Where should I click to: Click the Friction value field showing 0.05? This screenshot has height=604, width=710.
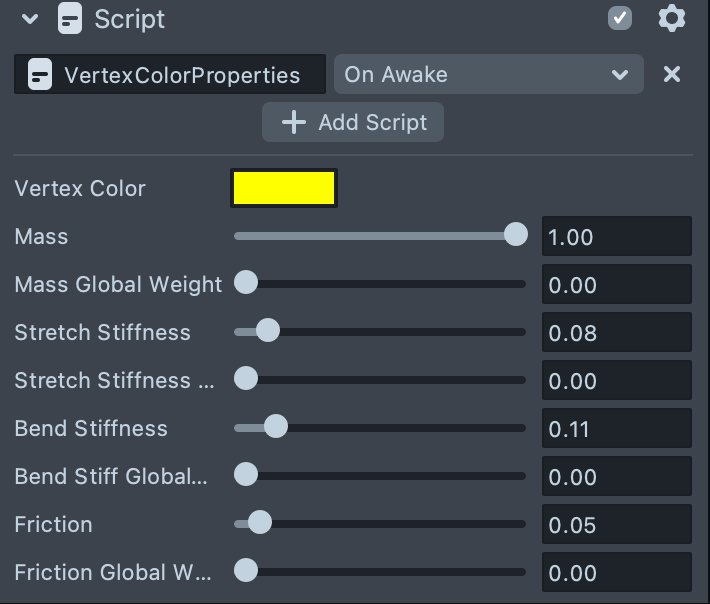(x=616, y=525)
